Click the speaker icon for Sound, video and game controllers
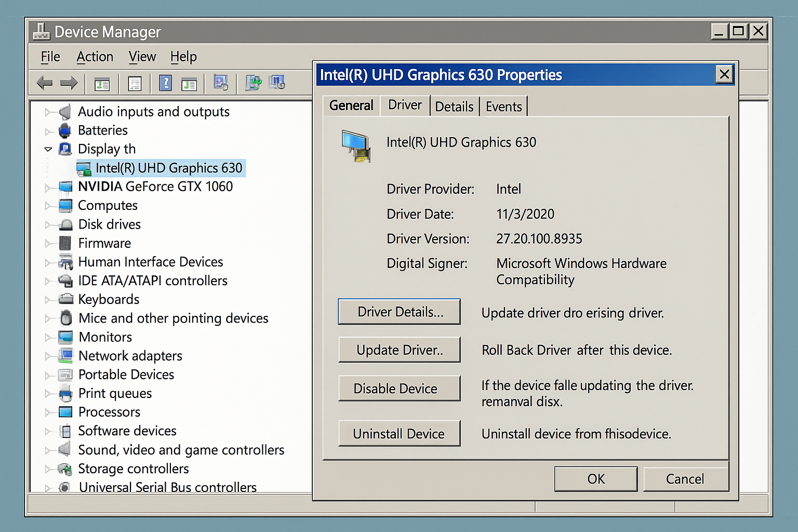This screenshot has width=798, height=532. pyautogui.click(x=64, y=449)
